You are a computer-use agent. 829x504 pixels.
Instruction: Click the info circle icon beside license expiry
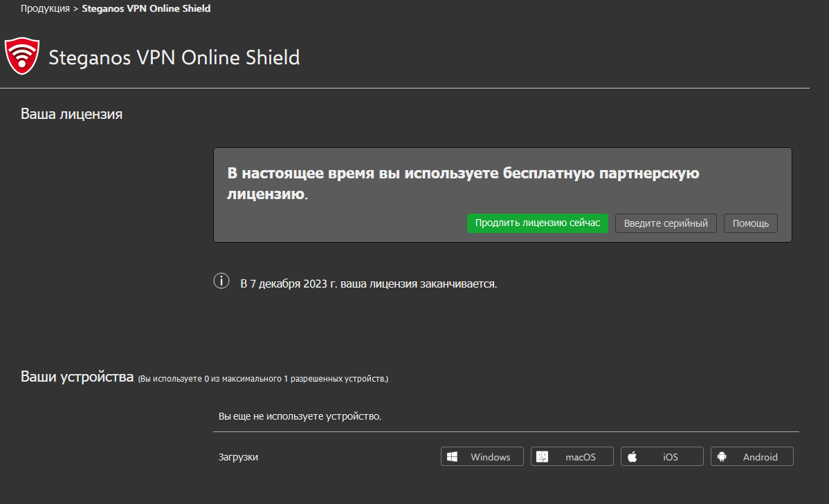[221, 281]
